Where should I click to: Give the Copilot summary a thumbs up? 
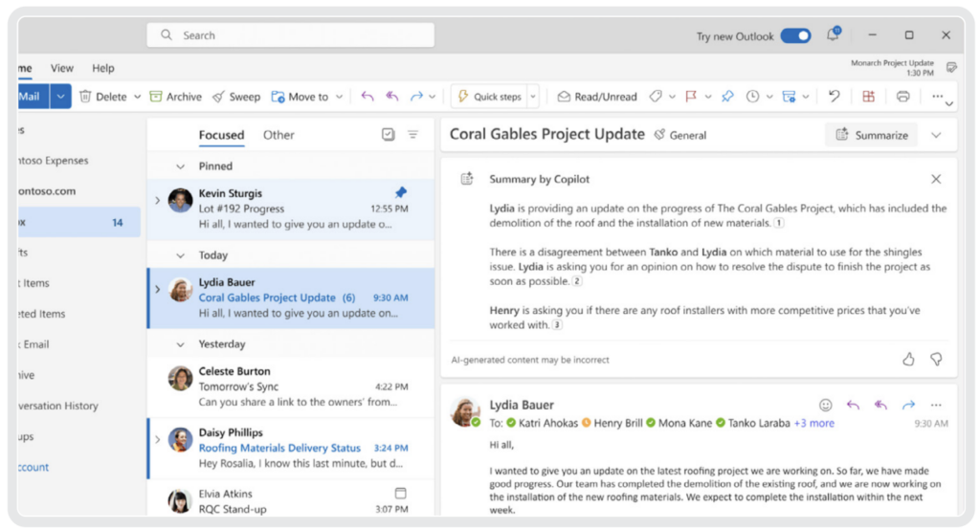(x=908, y=359)
